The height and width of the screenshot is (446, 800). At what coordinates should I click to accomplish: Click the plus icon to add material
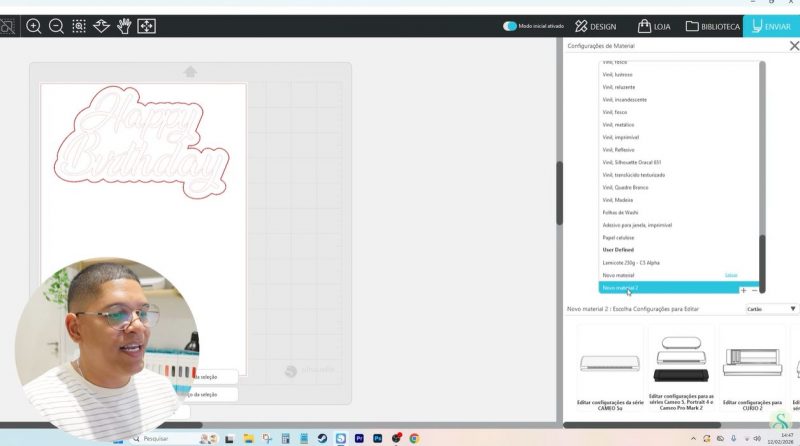pyautogui.click(x=743, y=290)
